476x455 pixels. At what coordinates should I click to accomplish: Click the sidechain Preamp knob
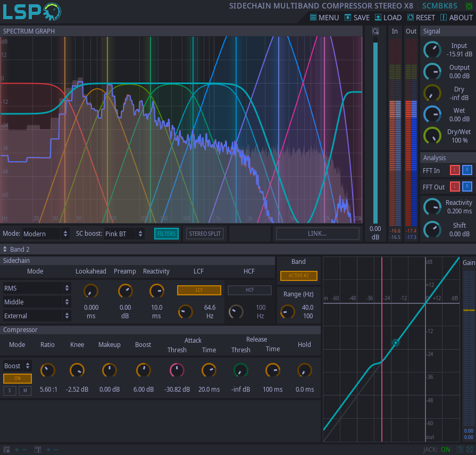(x=125, y=291)
